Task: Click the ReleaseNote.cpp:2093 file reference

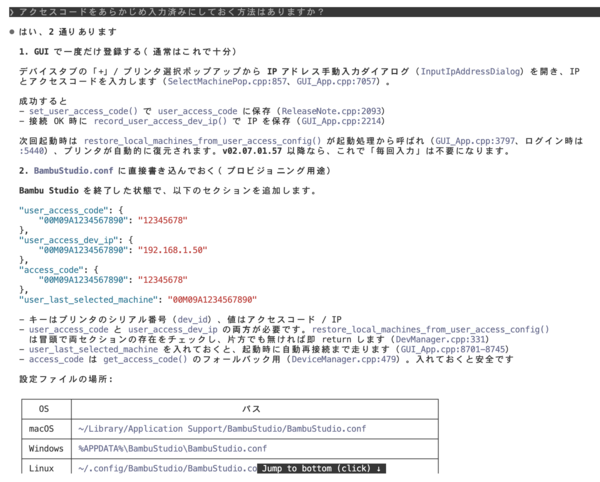Action: click(331, 111)
